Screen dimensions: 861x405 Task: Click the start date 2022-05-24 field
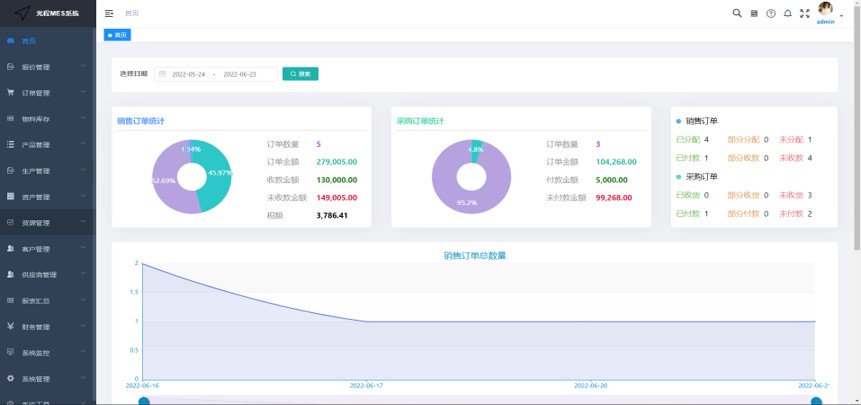[189, 74]
